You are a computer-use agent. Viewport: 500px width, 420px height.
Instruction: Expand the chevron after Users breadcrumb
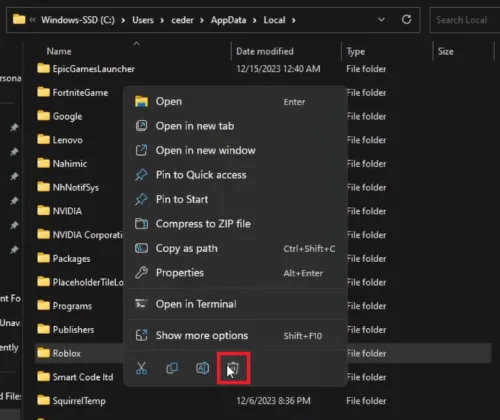coord(162,20)
